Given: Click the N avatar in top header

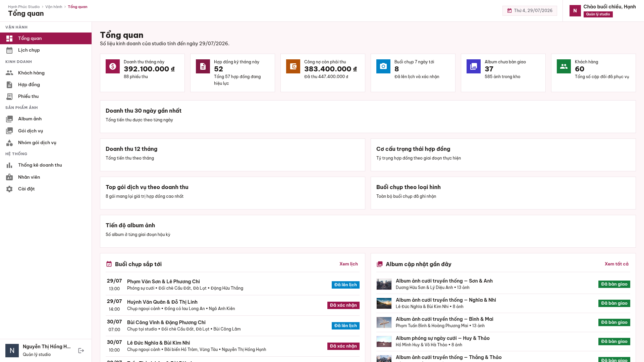Looking at the screenshot, I should pyautogui.click(x=575, y=11).
